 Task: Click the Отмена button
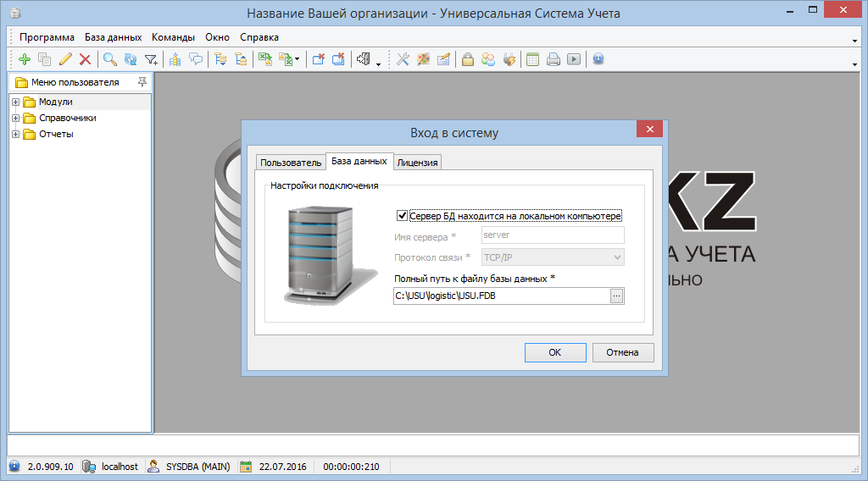pos(623,352)
